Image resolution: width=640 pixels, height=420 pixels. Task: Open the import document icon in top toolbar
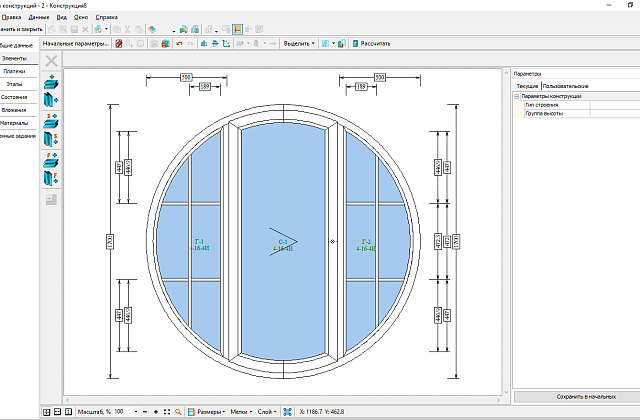pyautogui.click(x=184, y=29)
